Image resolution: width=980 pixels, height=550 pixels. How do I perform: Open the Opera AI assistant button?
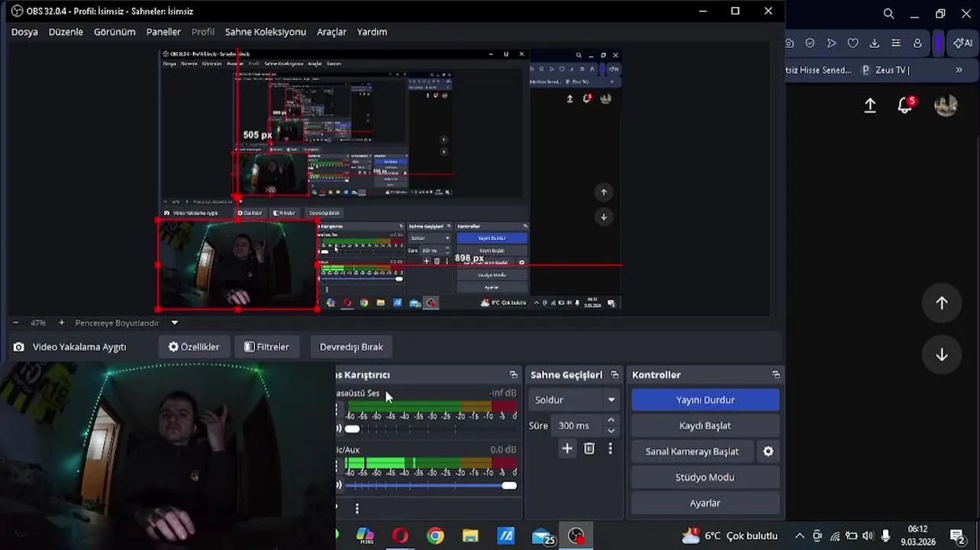(x=963, y=44)
